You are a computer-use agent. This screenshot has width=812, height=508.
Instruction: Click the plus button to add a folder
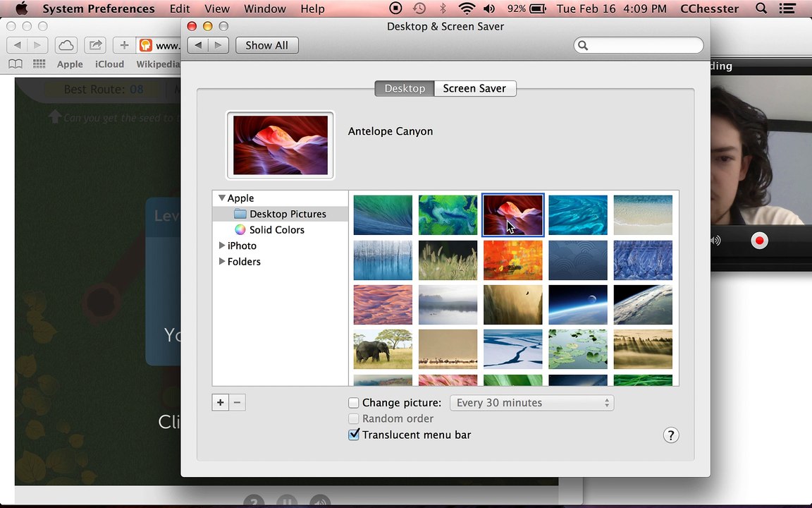[220, 402]
